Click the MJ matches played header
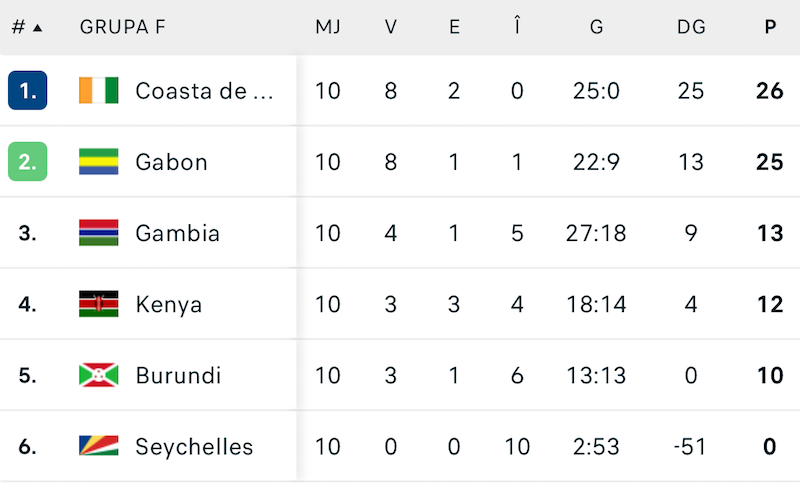The image size is (800, 485). pos(328,27)
